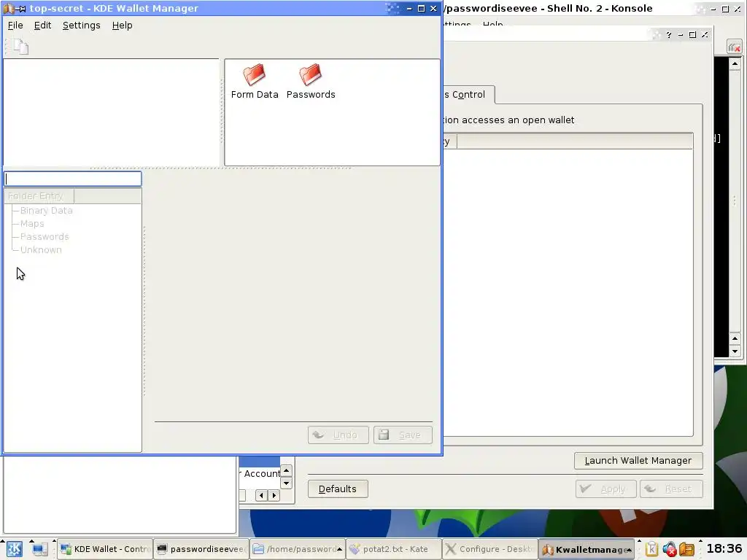This screenshot has height=560, width=747.
Task: Switch to the Kwalletmanager taskbar entry
Action: tap(587, 549)
